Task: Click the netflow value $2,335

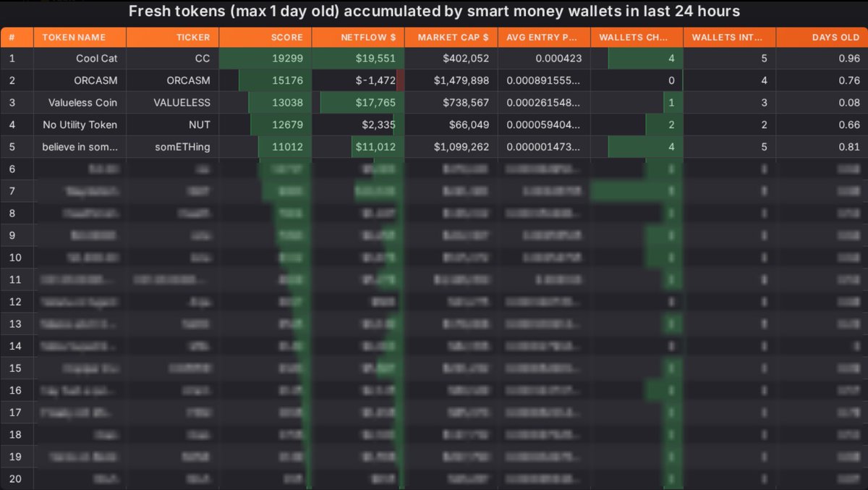Action: (379, 124)
